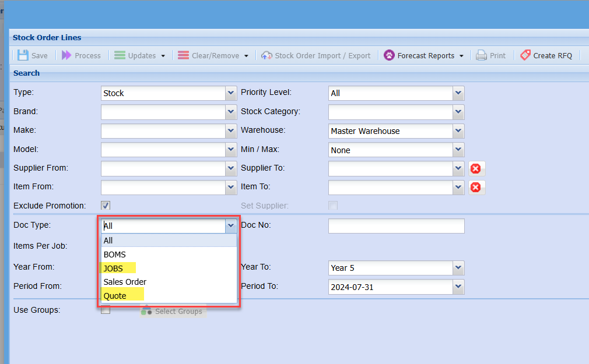Click the Master Warehouse field value
This screenshot has width=589, height=364.
(391, 130)
